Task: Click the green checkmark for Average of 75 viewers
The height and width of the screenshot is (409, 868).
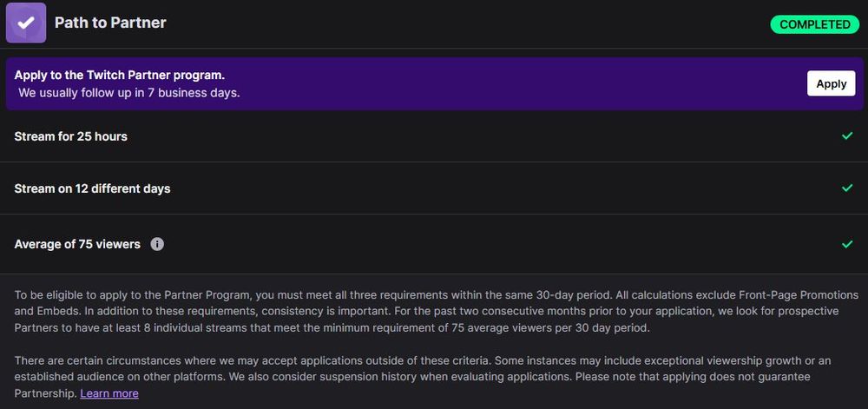Action: point(847,244)
